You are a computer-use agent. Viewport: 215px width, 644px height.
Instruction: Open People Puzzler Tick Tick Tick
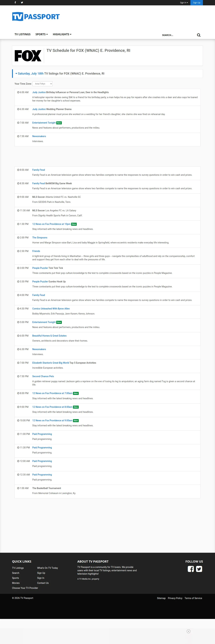tap(40, 268)
